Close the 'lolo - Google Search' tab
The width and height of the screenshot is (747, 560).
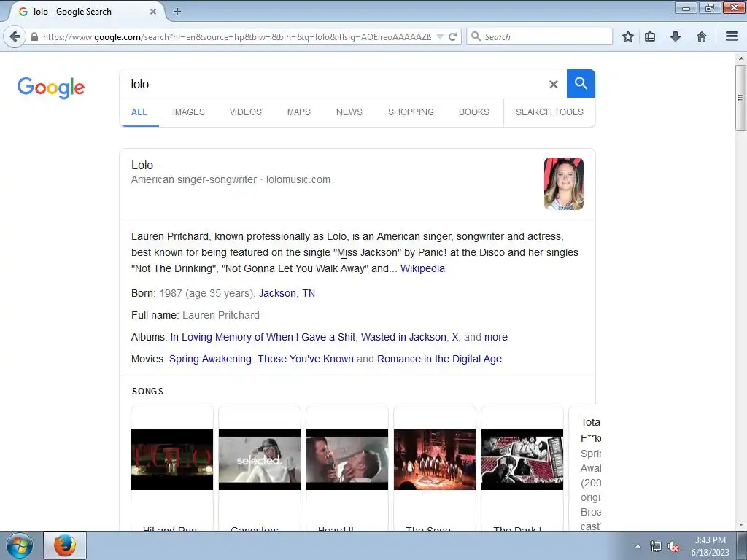(153, 12)
